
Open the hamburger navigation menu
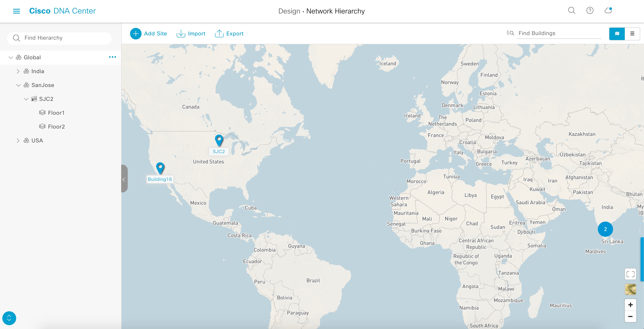[17, 11]
